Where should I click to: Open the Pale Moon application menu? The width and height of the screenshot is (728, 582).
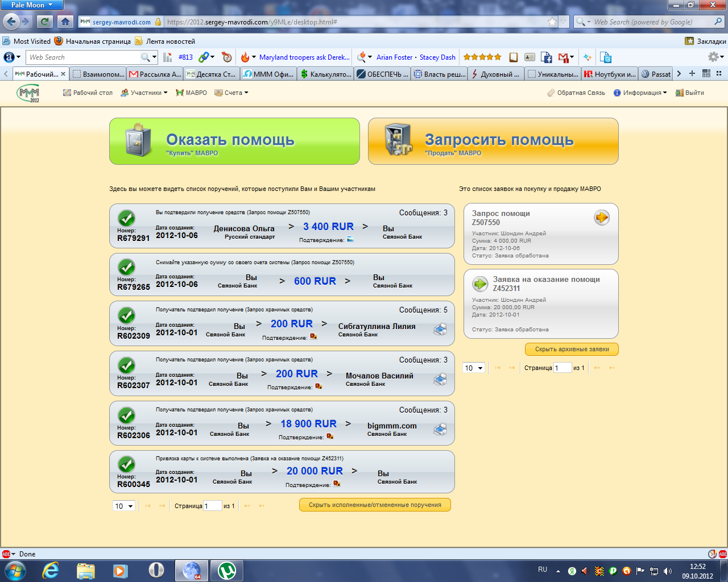tap(32, 5)
